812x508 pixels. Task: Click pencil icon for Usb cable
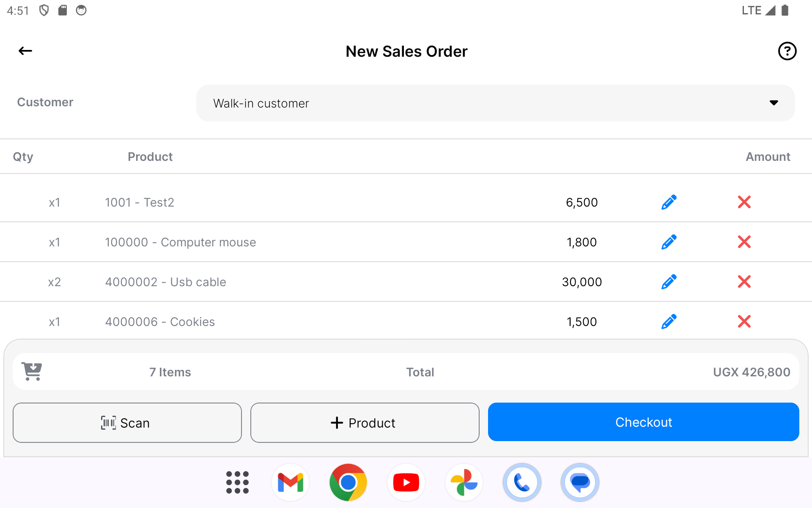(669, 282)
